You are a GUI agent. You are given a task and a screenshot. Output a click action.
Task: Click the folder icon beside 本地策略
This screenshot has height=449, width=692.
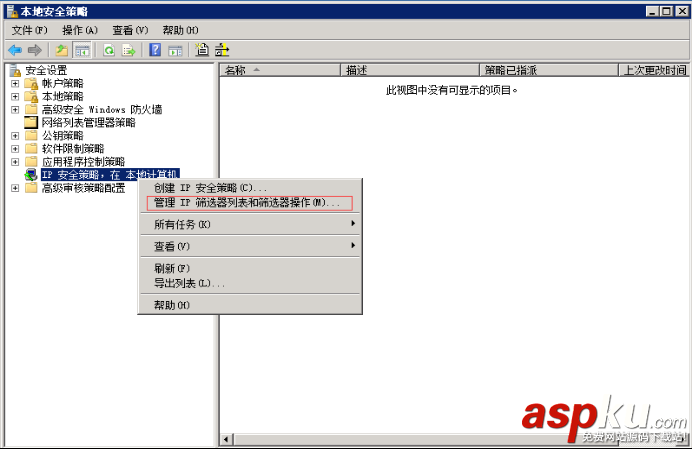tap(31, 97)
